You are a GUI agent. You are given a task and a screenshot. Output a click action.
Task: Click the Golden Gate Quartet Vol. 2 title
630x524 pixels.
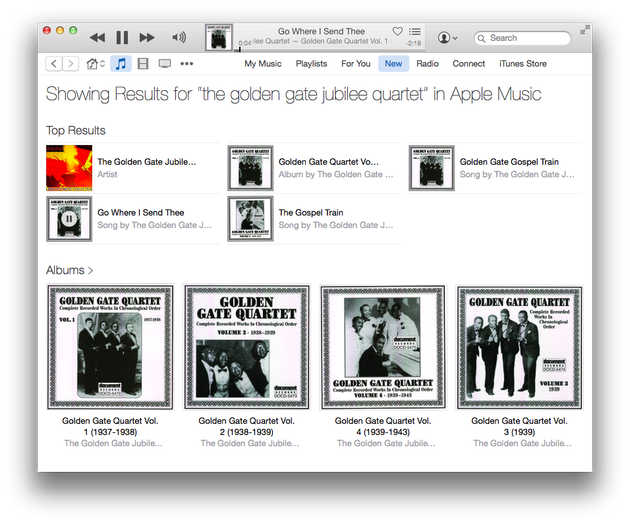246,426
